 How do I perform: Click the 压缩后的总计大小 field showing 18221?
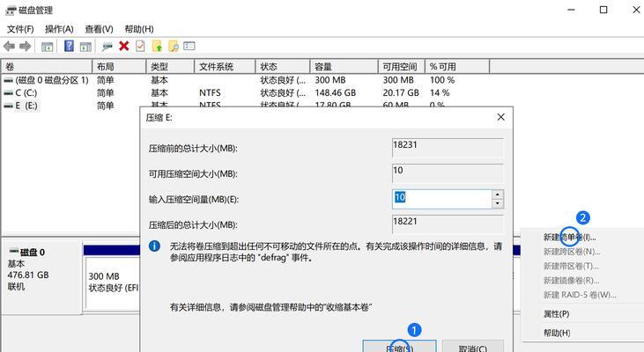(448, 224)
